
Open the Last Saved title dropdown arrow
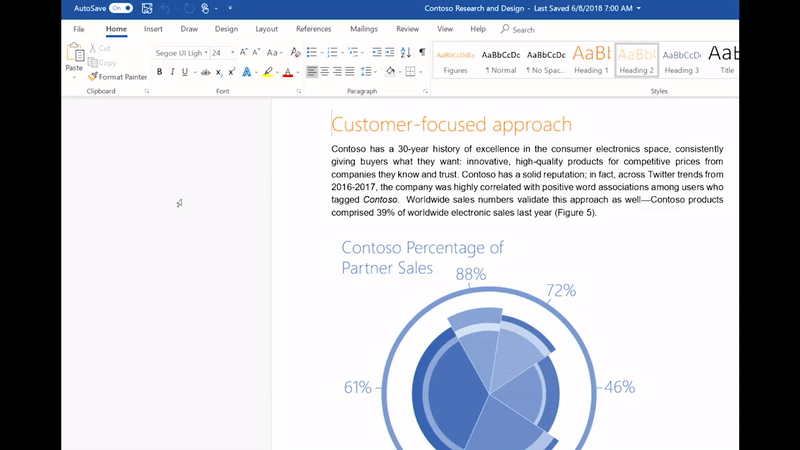(x=639, y=8)
